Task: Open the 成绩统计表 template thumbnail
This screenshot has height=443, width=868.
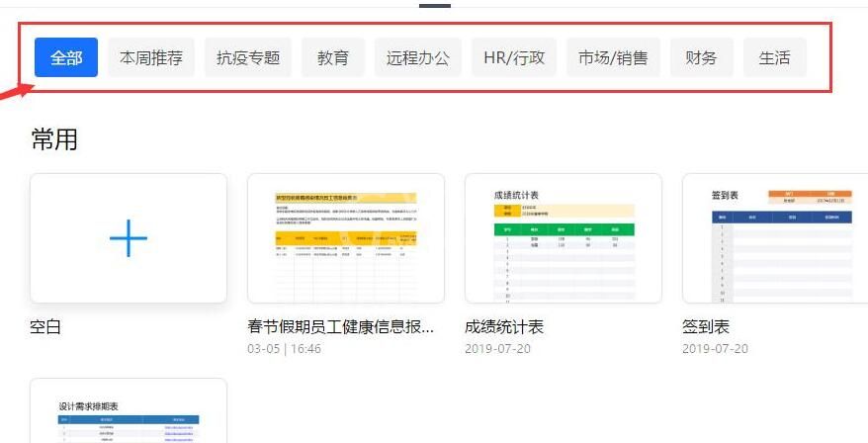Action: 564,238
